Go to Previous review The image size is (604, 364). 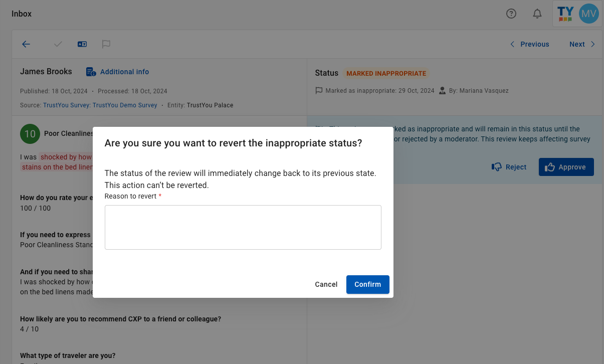pos(530,44)
